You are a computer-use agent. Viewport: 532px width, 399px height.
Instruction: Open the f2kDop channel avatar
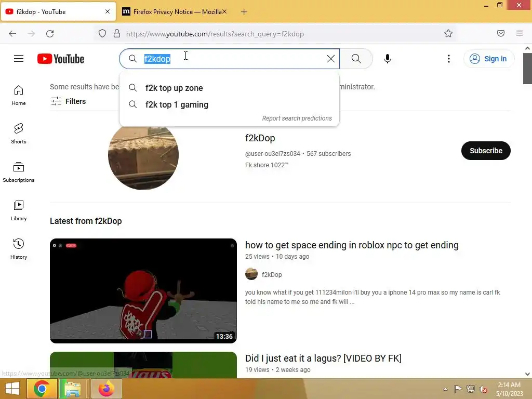pyautogui.click(x=143, y=156)
